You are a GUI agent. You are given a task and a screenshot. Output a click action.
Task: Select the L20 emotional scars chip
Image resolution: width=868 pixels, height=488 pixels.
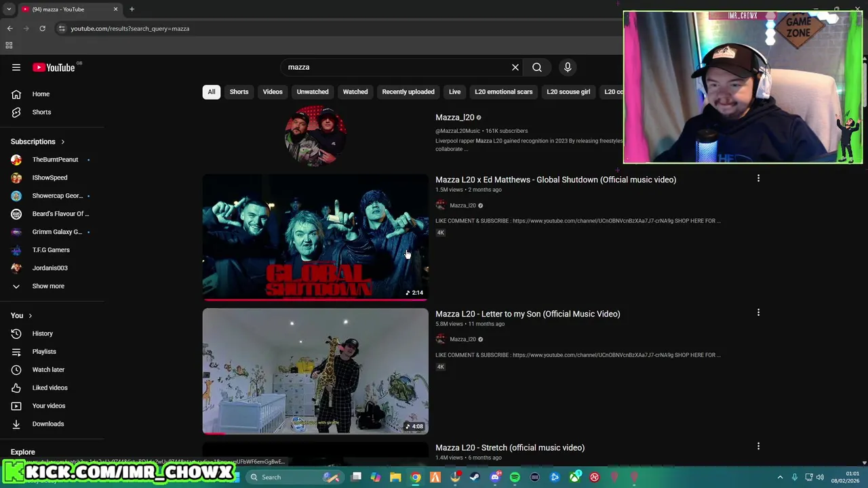coord(504,91)
